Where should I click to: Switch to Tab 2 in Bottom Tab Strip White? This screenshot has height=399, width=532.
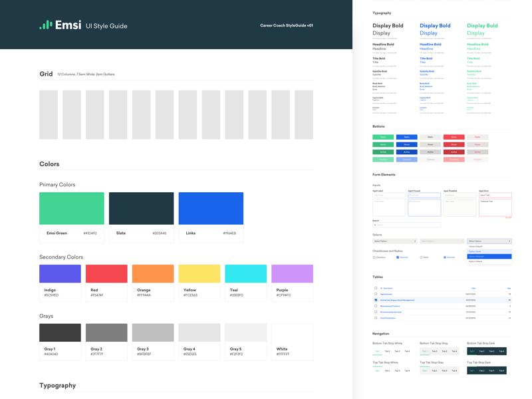tap(388, 351)
